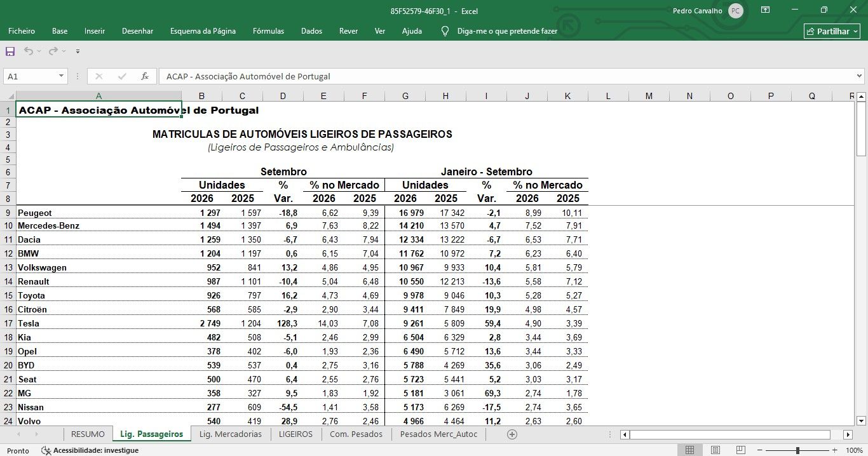Undo the last action
The image size is (868, 456).
(x=29, y=51)
